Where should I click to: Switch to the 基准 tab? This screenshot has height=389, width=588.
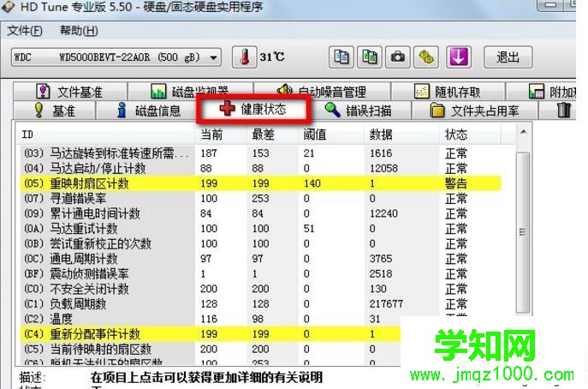pos(54,111)
